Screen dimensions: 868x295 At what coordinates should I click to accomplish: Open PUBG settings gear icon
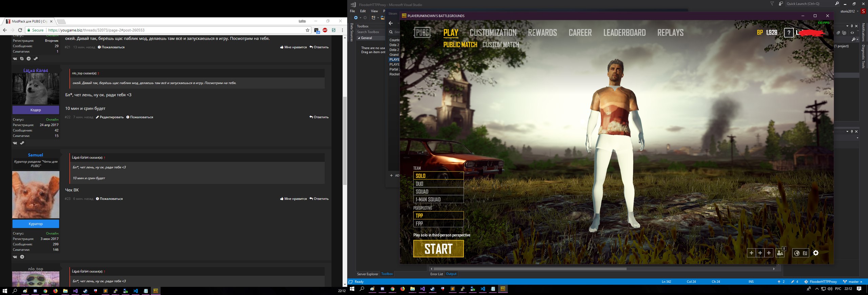point(816,253)
